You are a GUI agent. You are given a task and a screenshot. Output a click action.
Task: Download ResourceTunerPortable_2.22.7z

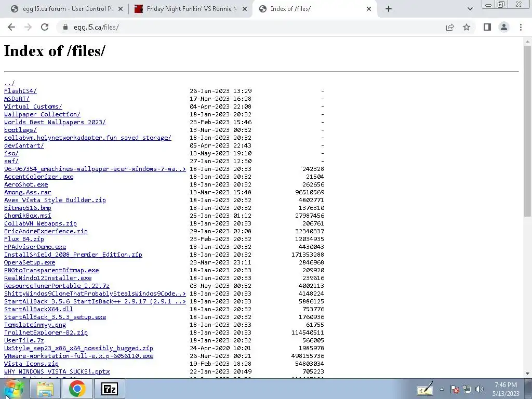pos(57,286)
